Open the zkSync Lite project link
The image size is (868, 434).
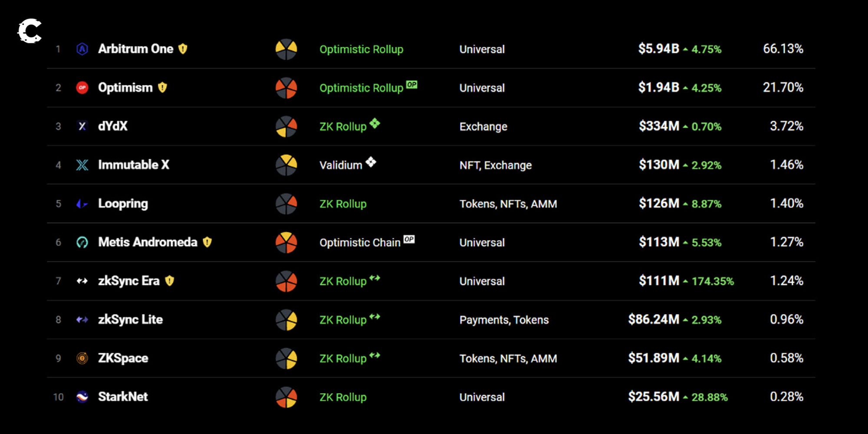click(x=130, y=319)
